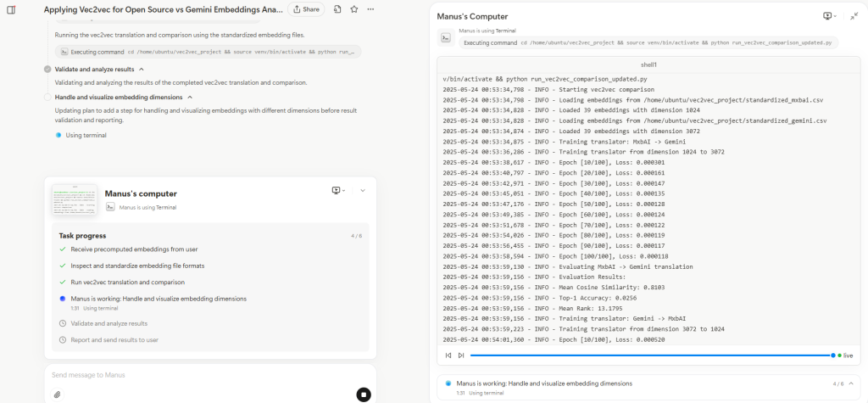Star this conversation as favorite

click(354, 9)
